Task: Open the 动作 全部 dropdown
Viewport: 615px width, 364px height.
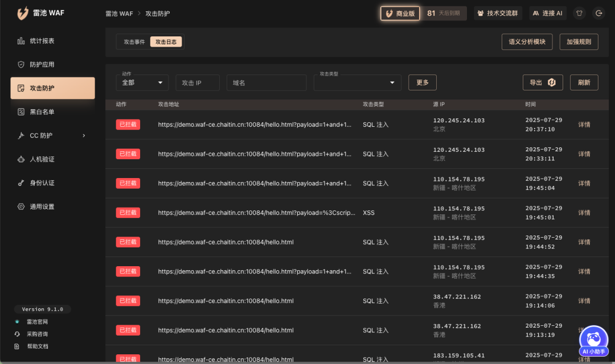Action: (x=142, y=82)
